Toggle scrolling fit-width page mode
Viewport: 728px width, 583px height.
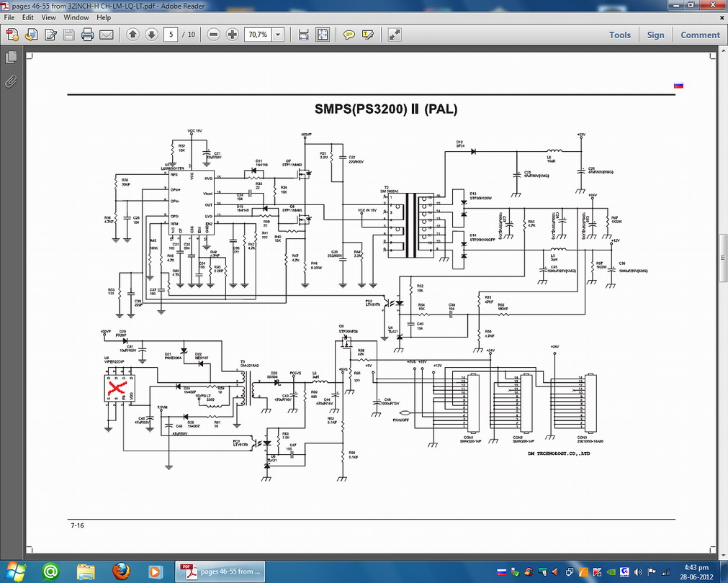pyautogui.click(x=303, y=35)
